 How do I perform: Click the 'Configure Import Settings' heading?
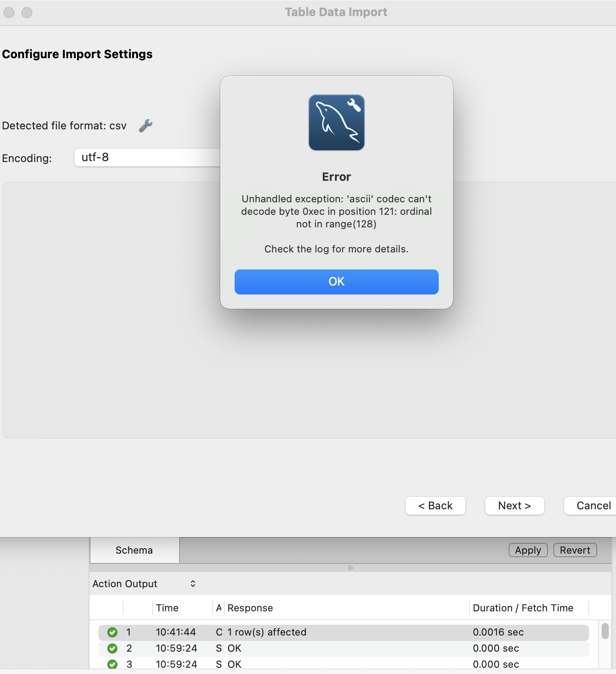[x=77, y=54]
